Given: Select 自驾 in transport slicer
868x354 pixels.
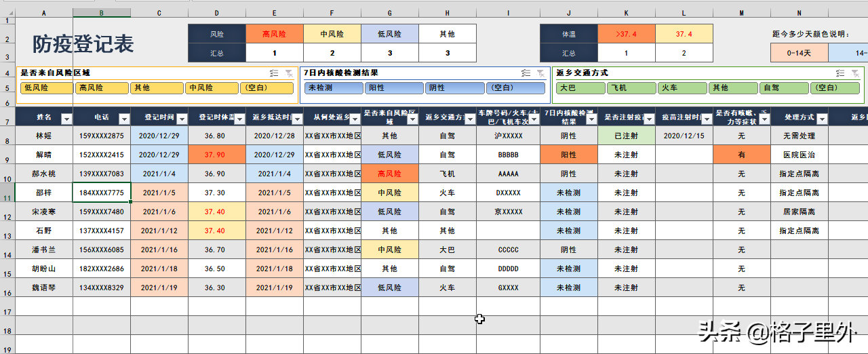Looking at the screenshot, I should click(784, 87).
